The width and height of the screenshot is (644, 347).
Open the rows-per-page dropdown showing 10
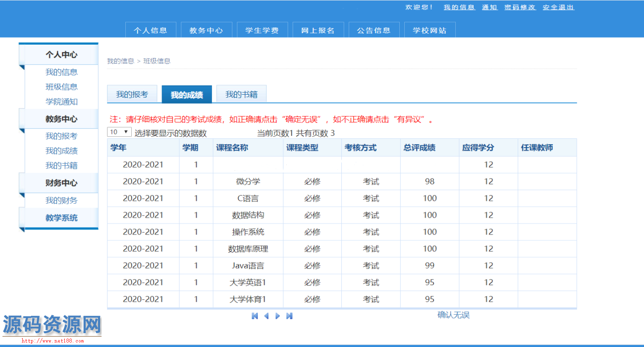pyautogui.click(x=119, y=132)
